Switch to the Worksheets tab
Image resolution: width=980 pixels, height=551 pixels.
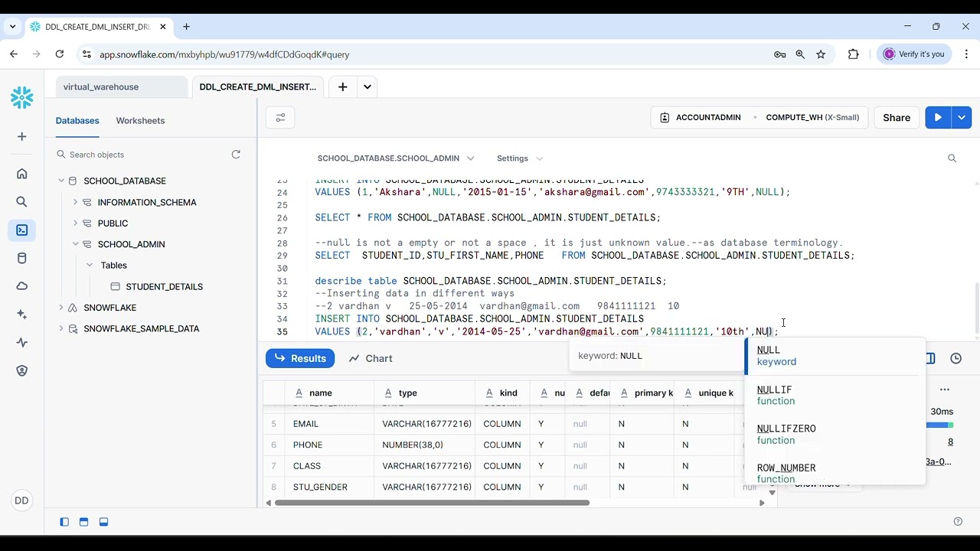[x=140, y=121]
